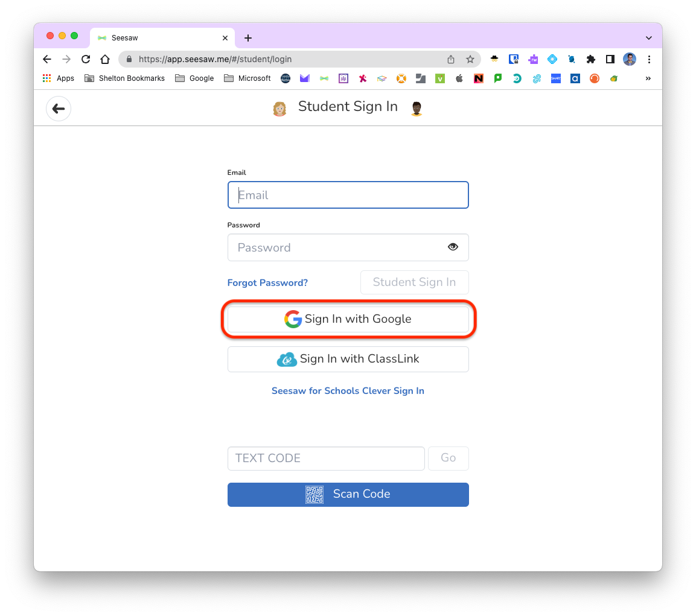Viewport: 696px width, 616px height.
Task: Click the Email input field
Action: click(x=348, y=195)
